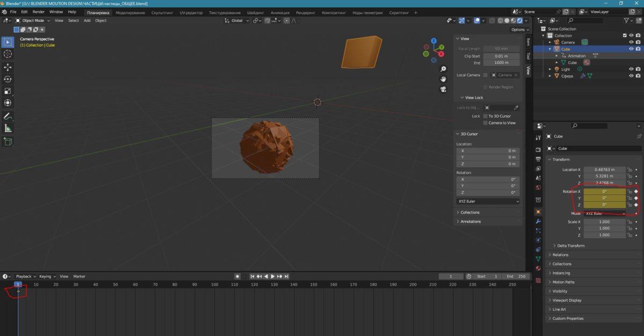644x336 pixels.
Task: Activate the 3D Cursor tool
Action: click(8, 54)
